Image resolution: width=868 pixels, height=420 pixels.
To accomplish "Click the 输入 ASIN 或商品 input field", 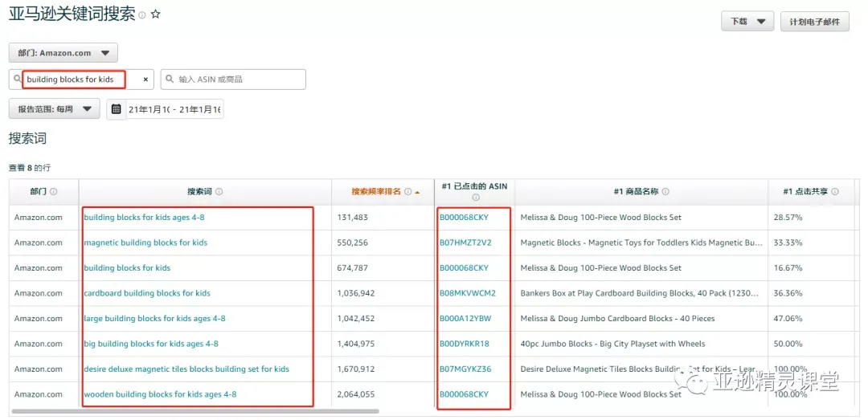I will (x=233, y=80).
